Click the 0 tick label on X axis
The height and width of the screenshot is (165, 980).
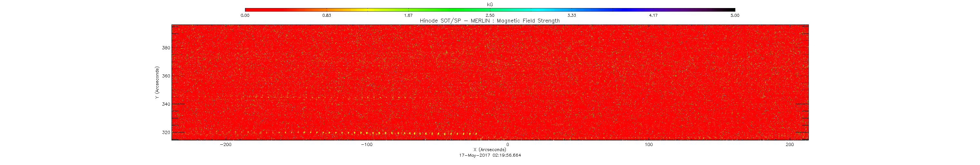coord(507,144)
